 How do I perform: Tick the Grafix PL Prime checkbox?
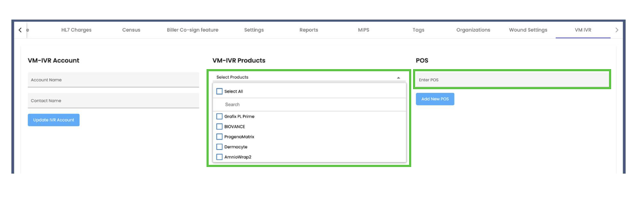(x=220, y=116)
